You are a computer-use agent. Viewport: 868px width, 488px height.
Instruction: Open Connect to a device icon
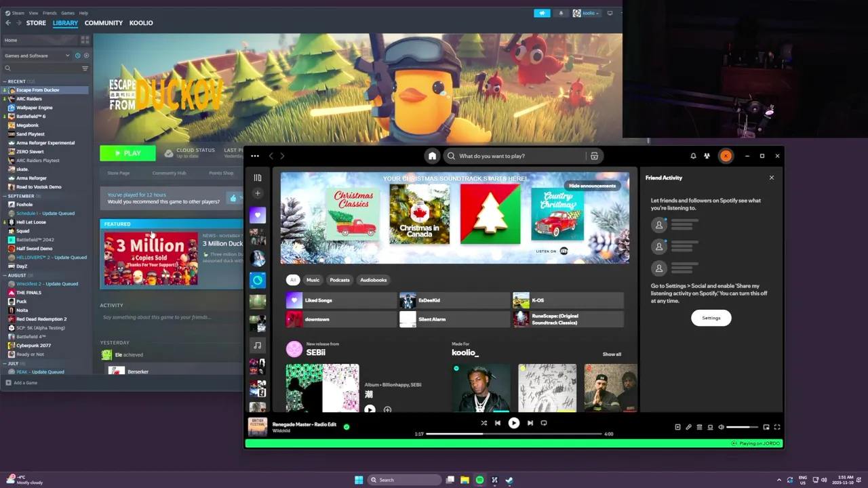coord(710,427)
